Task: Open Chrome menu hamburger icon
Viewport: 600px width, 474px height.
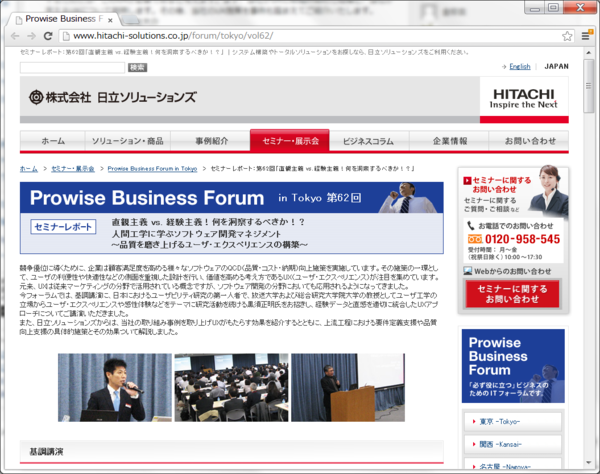Action: (x=585, y=36)
